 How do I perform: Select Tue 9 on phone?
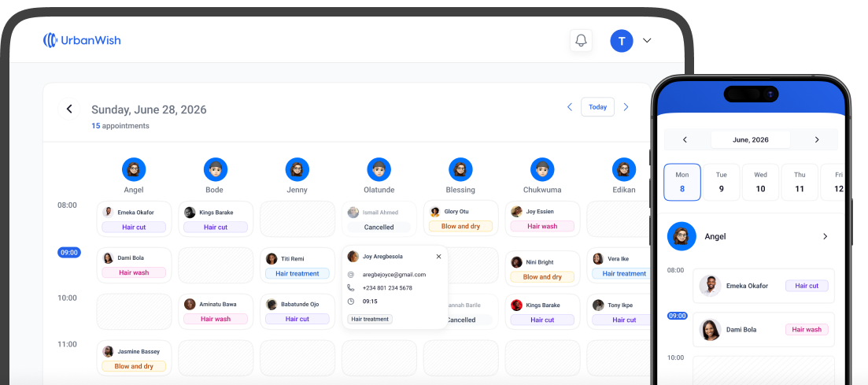(722, 182)
